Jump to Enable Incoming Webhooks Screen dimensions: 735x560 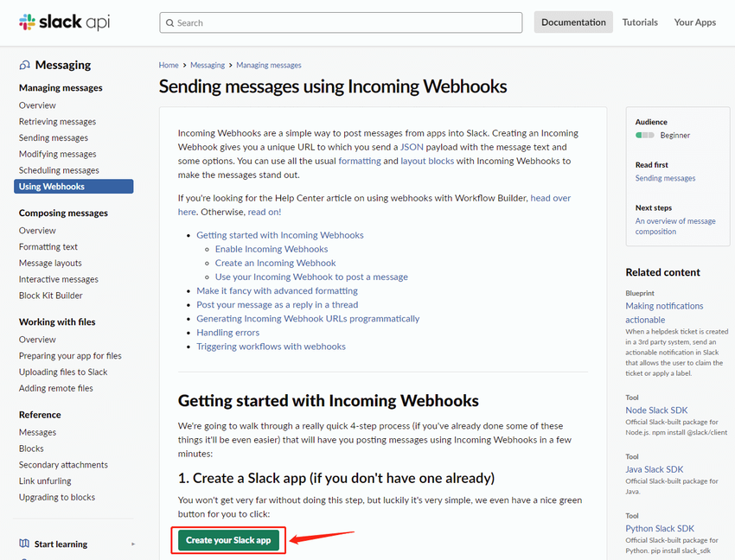coord(272,249)
